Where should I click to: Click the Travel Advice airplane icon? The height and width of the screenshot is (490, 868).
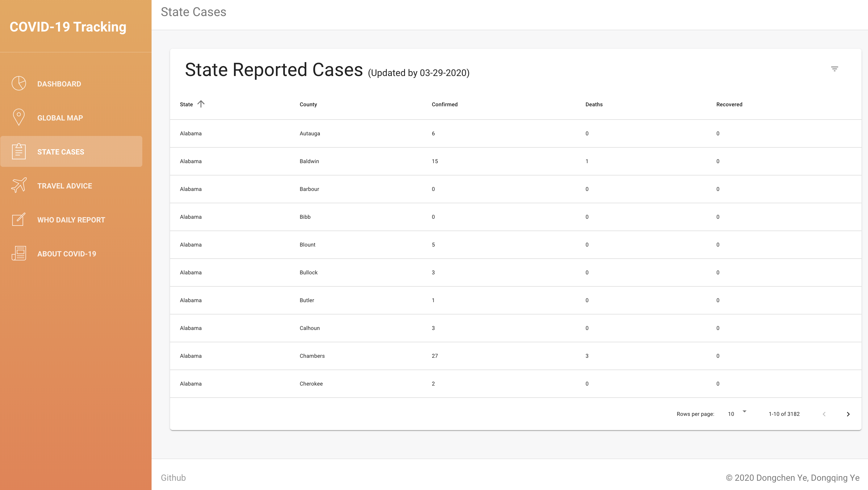[19, 185]
